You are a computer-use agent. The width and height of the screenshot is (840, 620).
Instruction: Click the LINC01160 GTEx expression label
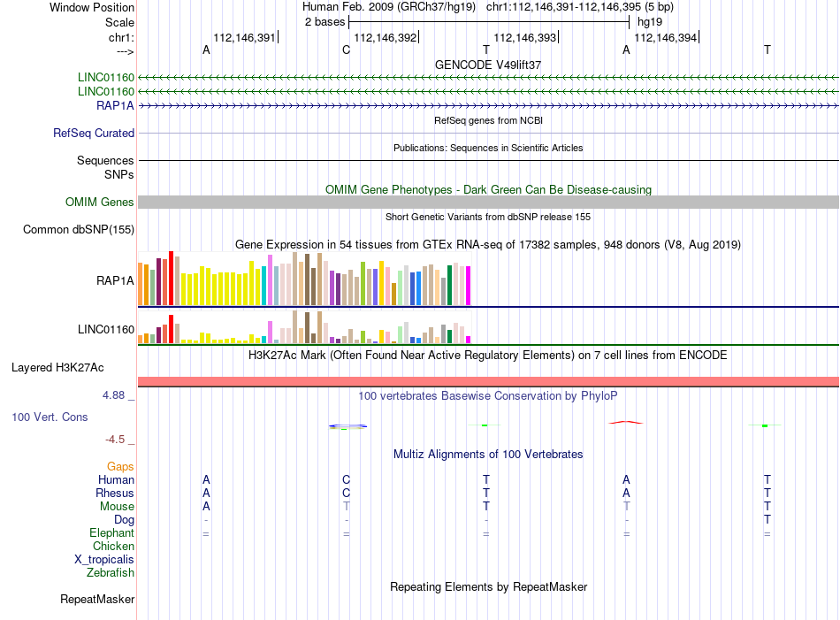tap(106, 330)
